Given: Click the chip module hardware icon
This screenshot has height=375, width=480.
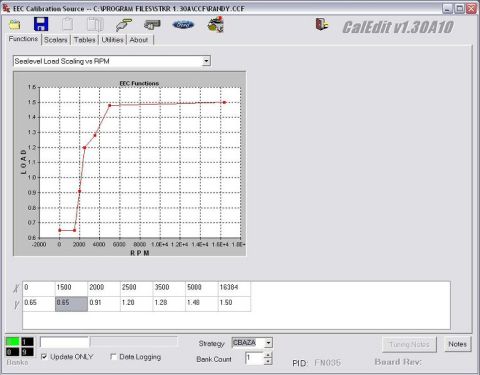Looking at the screenshot, I should 152,24.
